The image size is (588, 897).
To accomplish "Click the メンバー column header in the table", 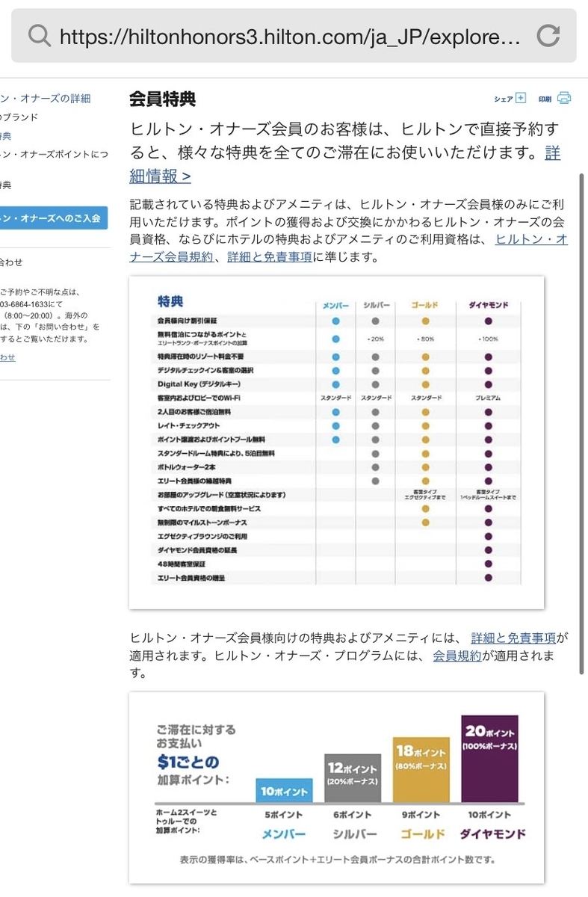I will tap(335, 306).
